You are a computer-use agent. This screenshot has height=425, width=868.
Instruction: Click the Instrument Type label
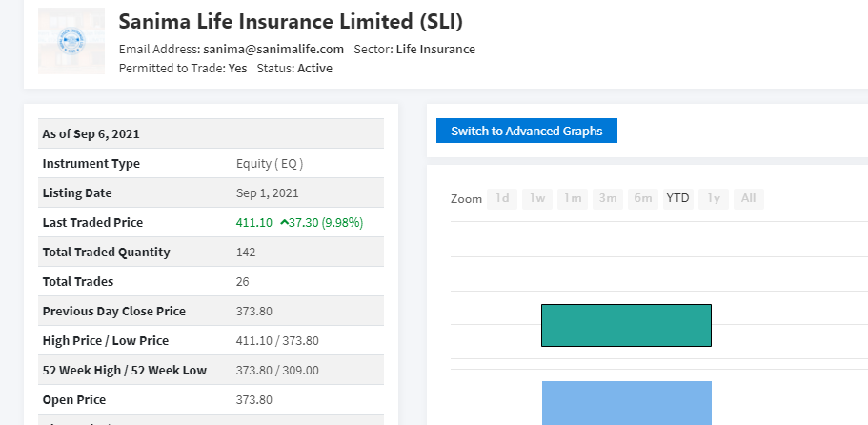[x=91, y=163]
